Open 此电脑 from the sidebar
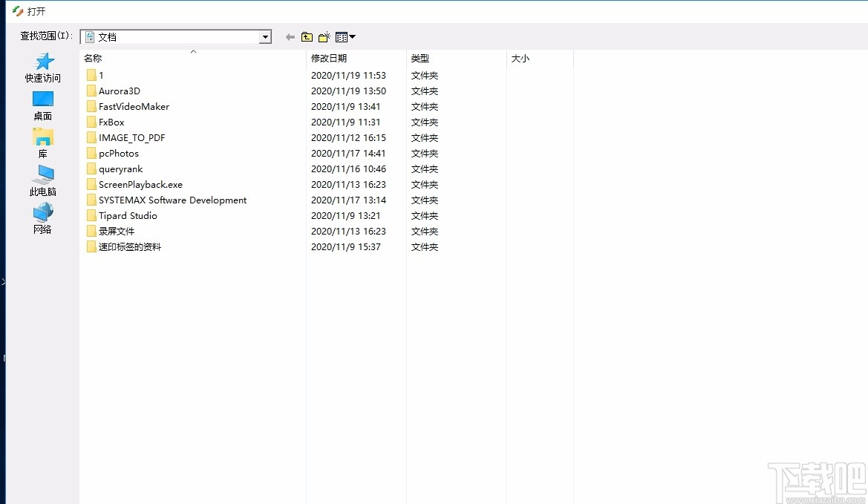 (x=42, y=177)
